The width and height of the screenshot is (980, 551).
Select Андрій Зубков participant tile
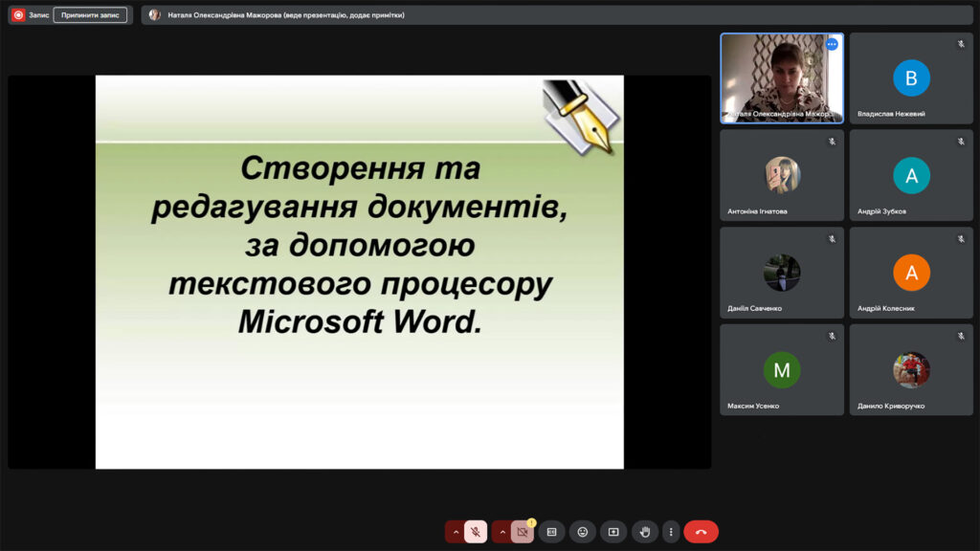coord(911,176)
